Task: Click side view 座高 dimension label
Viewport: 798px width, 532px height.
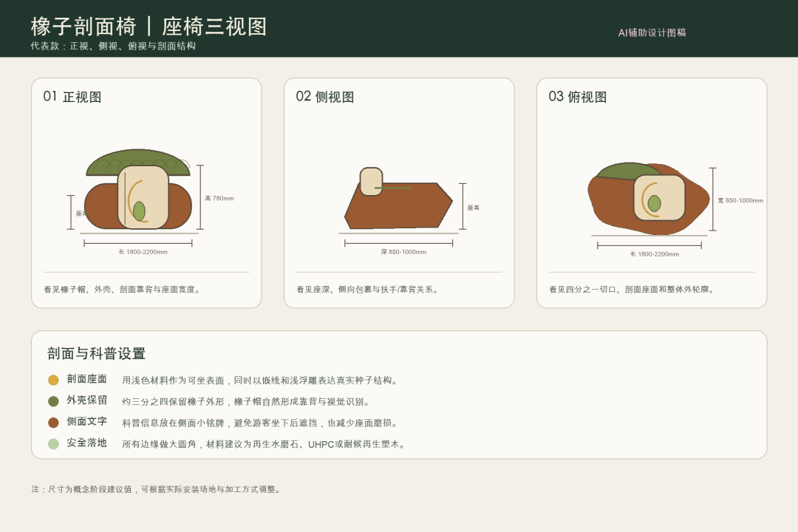Action: point(474,207)
